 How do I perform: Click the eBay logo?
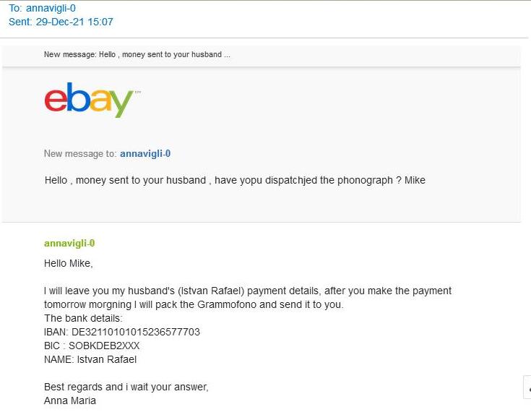pyautogui.click(x=89, y=100)
